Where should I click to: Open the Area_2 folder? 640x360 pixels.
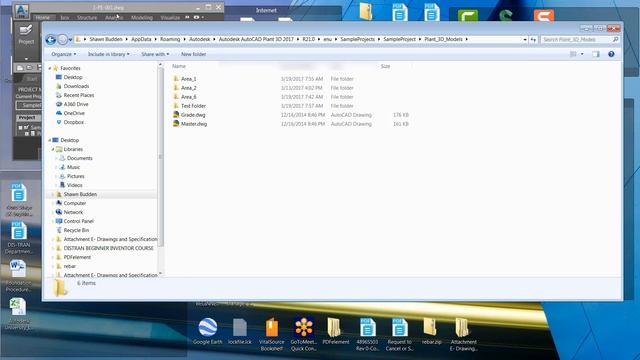point(189,88)
